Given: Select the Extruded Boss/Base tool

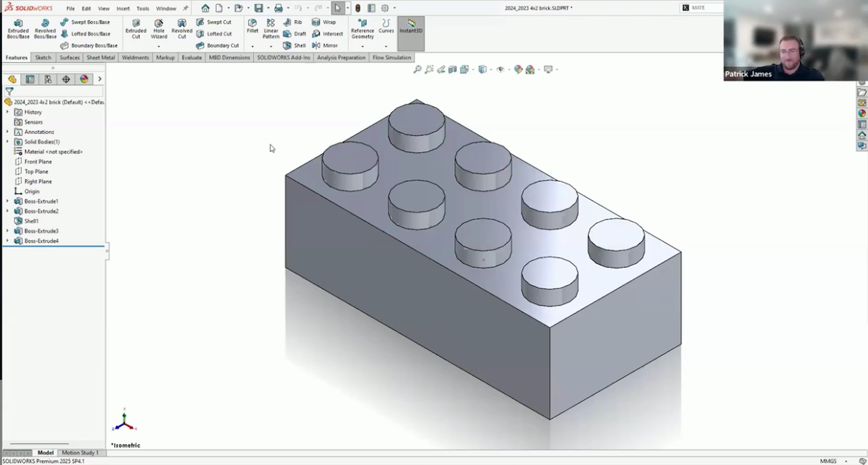Looking at the screenshot, I should pos(17,29).
